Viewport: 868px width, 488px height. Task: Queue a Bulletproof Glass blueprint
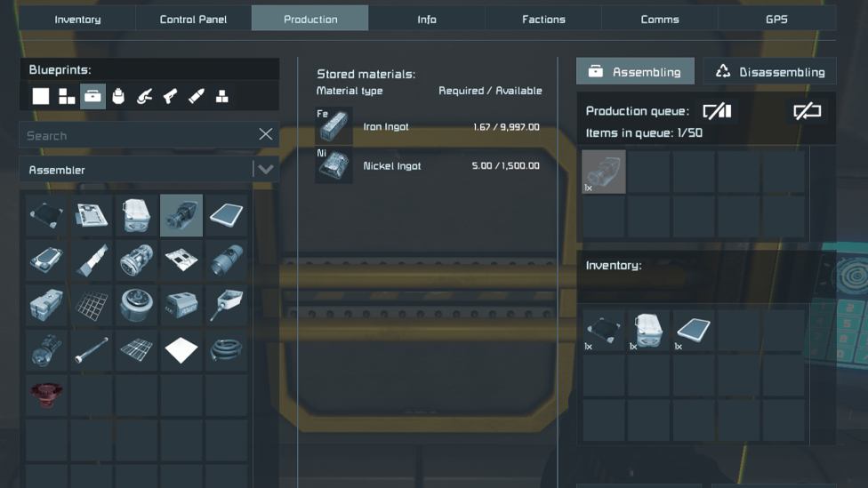(x=46, y=215)
